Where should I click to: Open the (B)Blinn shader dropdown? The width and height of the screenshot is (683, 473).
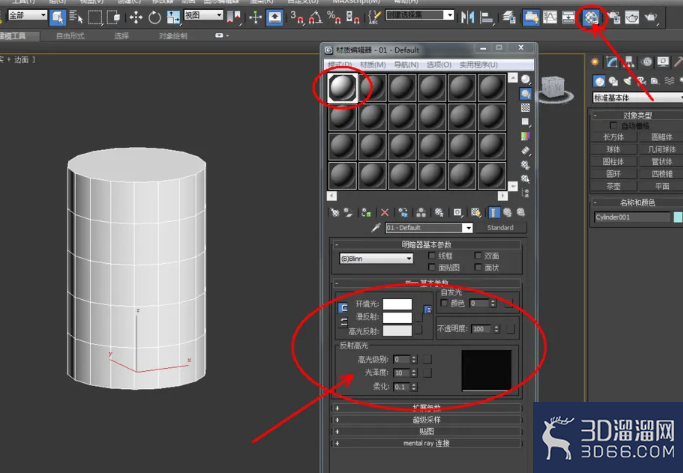point(376,259)
